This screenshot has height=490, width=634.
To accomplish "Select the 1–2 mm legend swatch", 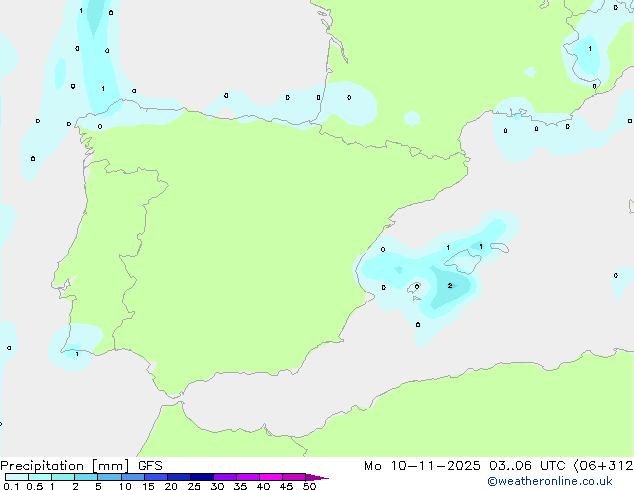I will tap(63, 477).
